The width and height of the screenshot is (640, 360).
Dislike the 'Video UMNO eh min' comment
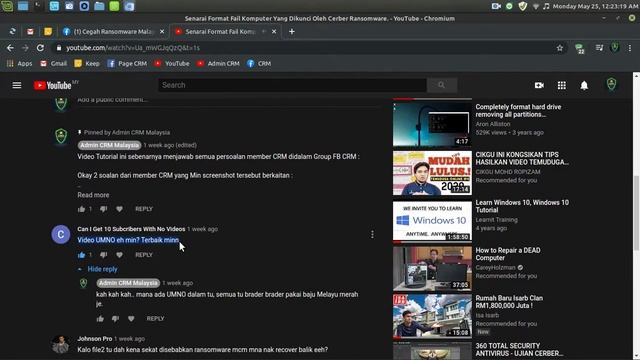click(x=104, y=255)
